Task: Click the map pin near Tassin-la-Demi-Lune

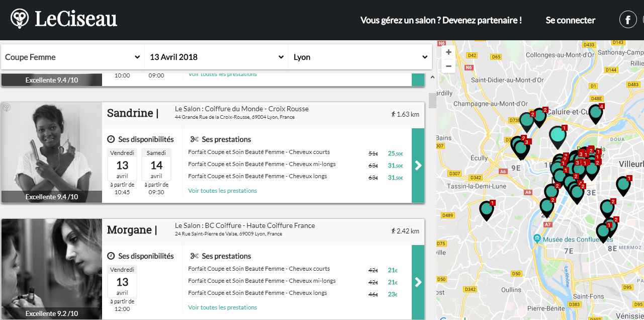Action: pos(486,209)
